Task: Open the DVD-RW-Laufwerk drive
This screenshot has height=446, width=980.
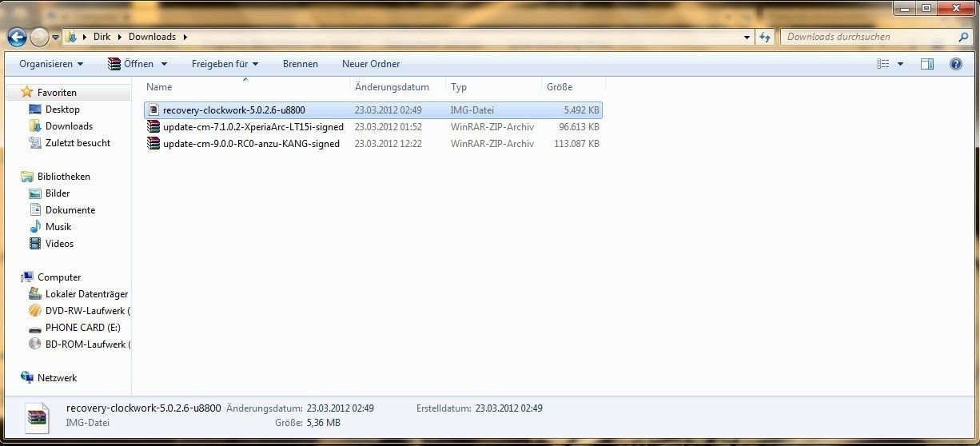Action: coord(87,311)
